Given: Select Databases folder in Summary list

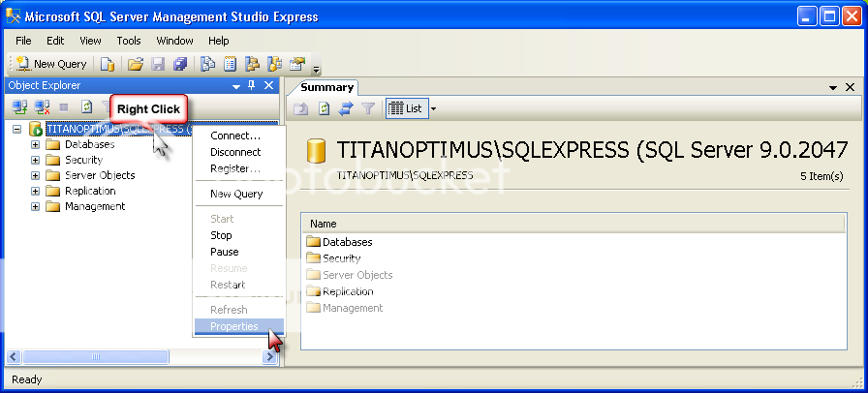Looking at the screenshot, I should (x=340, y=242).
